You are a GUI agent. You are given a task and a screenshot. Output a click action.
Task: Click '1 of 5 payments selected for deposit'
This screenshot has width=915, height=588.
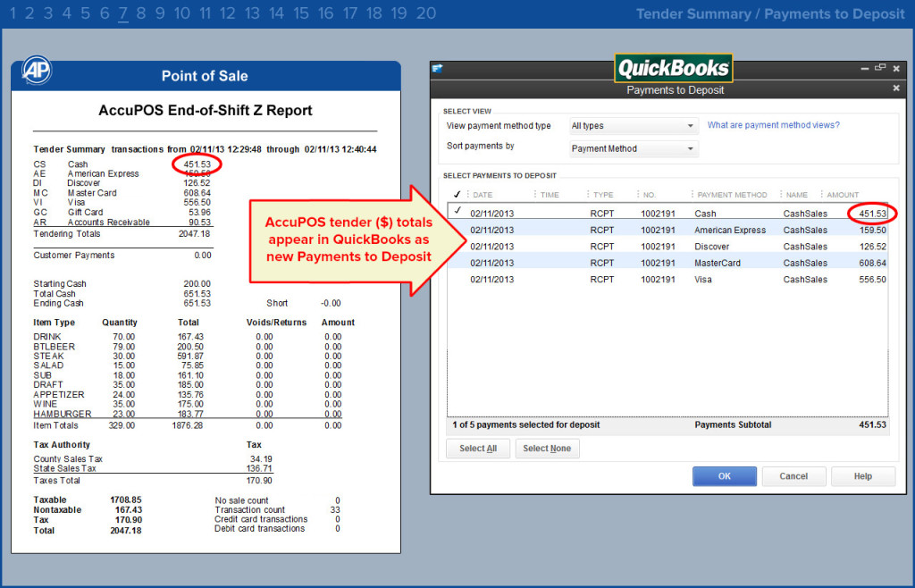pyautogui.click(x=525, y=424)
